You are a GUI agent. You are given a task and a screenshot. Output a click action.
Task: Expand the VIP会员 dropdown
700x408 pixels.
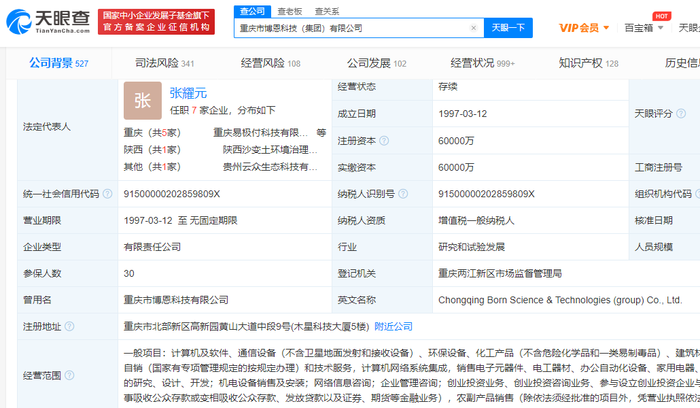[584, 28]
